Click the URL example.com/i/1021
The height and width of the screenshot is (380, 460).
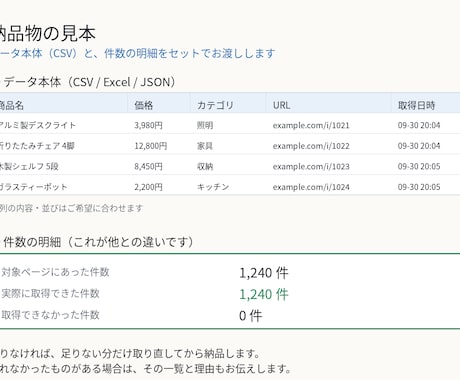pos(311,125)
